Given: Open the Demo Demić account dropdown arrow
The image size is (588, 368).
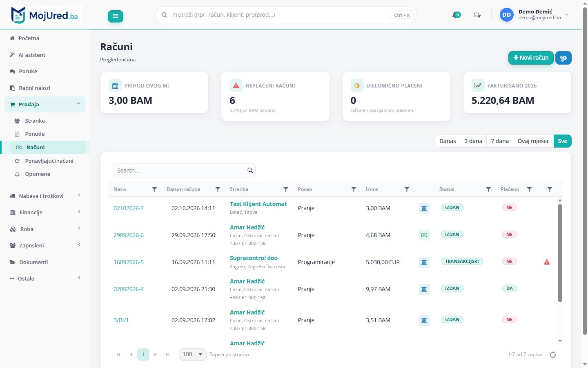Looking at the screenshot, I should point(566,15).
